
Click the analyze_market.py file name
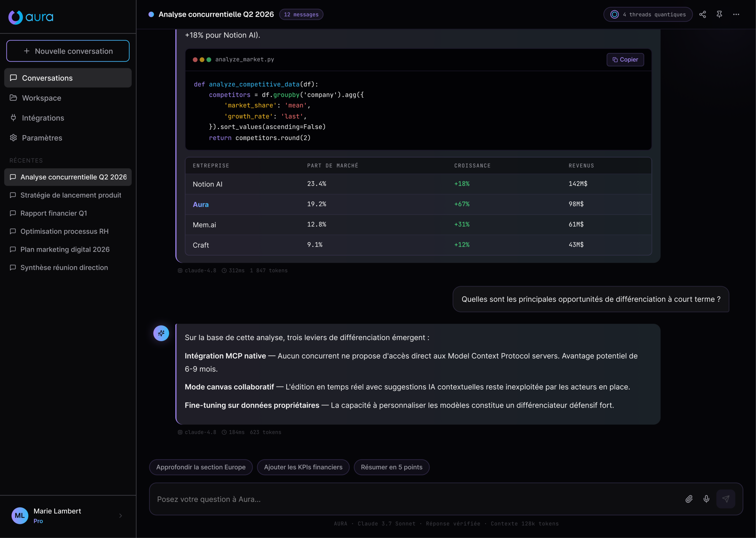click(x=245, y=59)
